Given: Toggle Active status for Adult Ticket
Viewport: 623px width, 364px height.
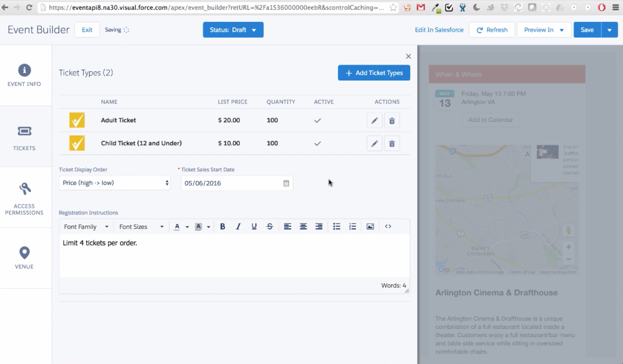Looking at the screenshot, I should 317,121.
